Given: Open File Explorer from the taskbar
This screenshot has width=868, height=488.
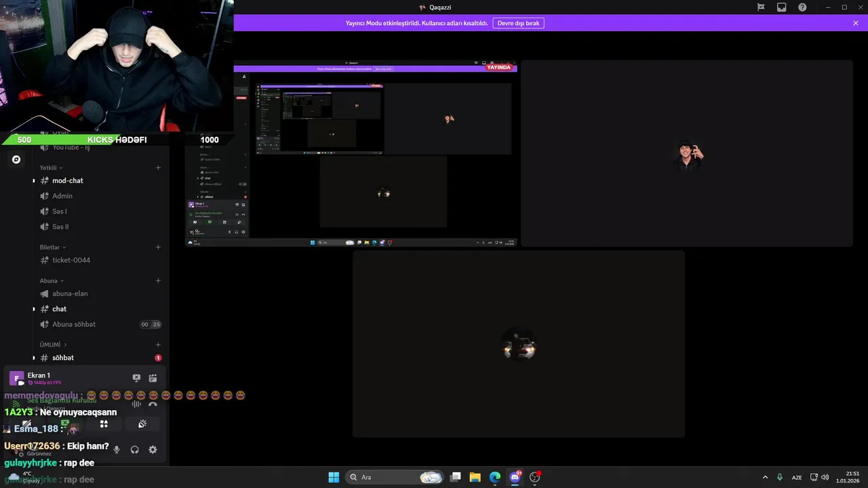Looking at the screenshot, I should 475,477.
